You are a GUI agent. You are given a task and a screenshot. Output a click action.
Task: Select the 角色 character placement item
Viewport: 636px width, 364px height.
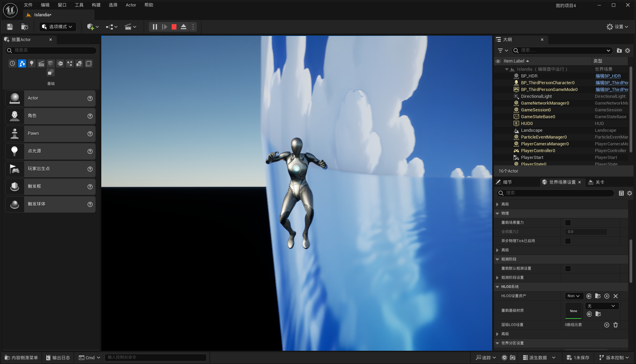click(x=50, y=116)
